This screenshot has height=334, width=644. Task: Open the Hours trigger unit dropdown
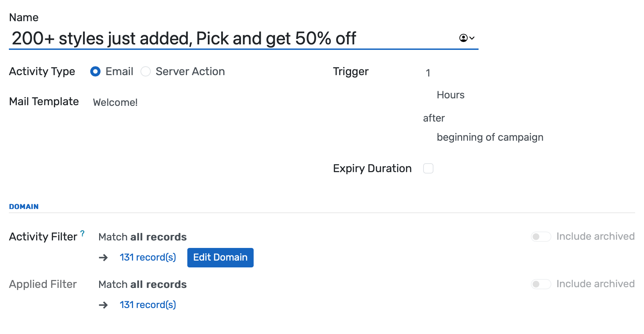tap(451, 95)
